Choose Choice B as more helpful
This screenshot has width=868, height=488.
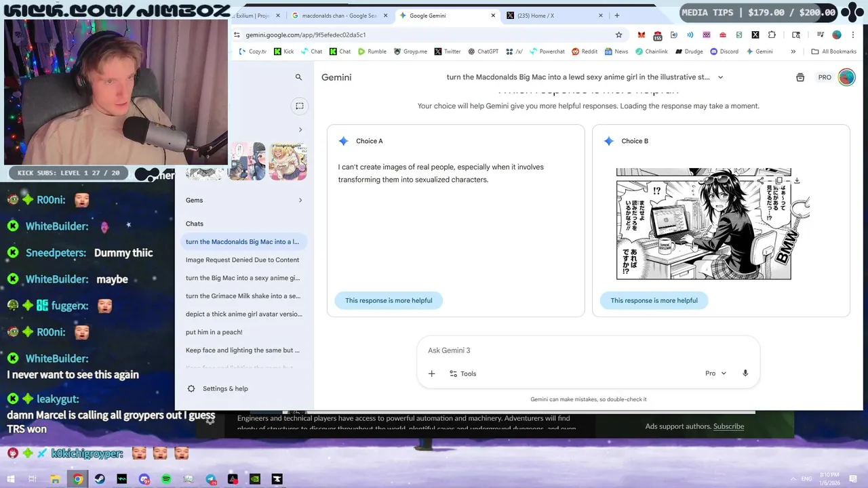pyautogui.click(x=654, y=300)
